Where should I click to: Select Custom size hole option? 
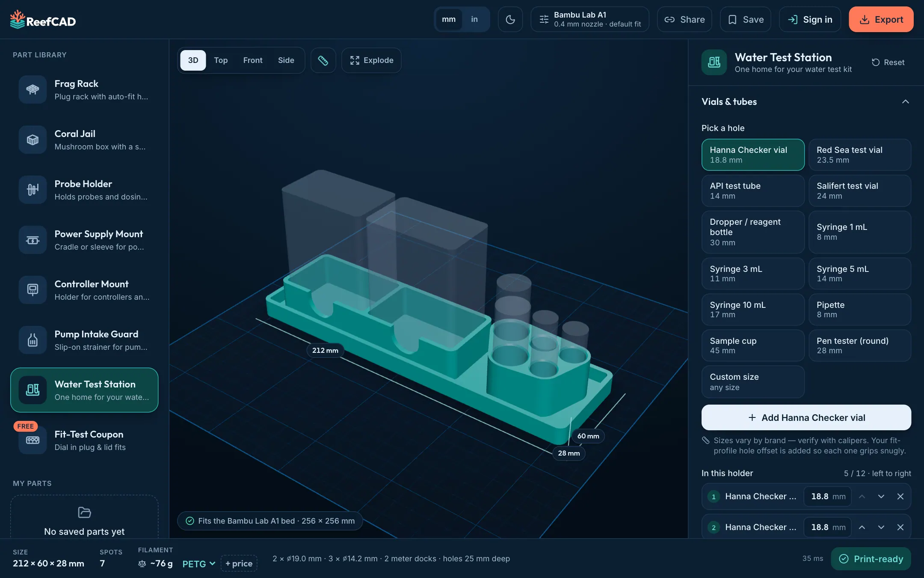(x=753, y=382)
